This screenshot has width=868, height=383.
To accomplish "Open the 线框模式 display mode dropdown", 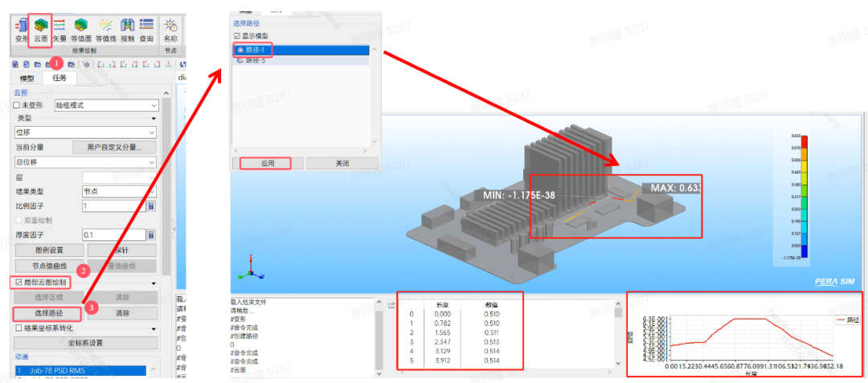I will (x=105, y=105).
